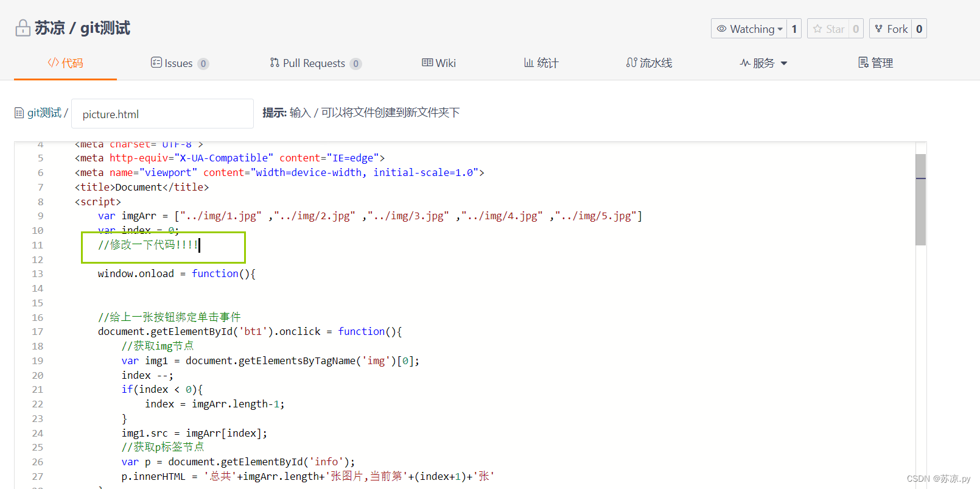Click the p.innerHTML code line

[308, 476]
